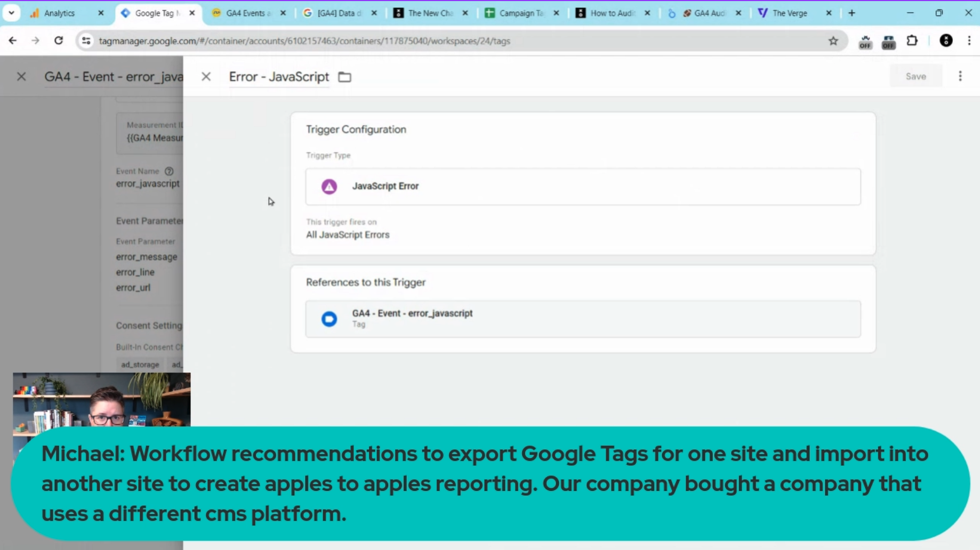This screenshot has height=550, width=980.
Task: Go forward in browser history
Action: [x=35, y=41]
